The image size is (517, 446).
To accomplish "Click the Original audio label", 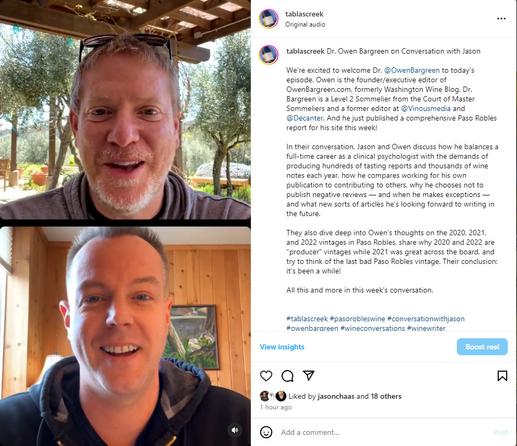I will (x=305, y=25).
